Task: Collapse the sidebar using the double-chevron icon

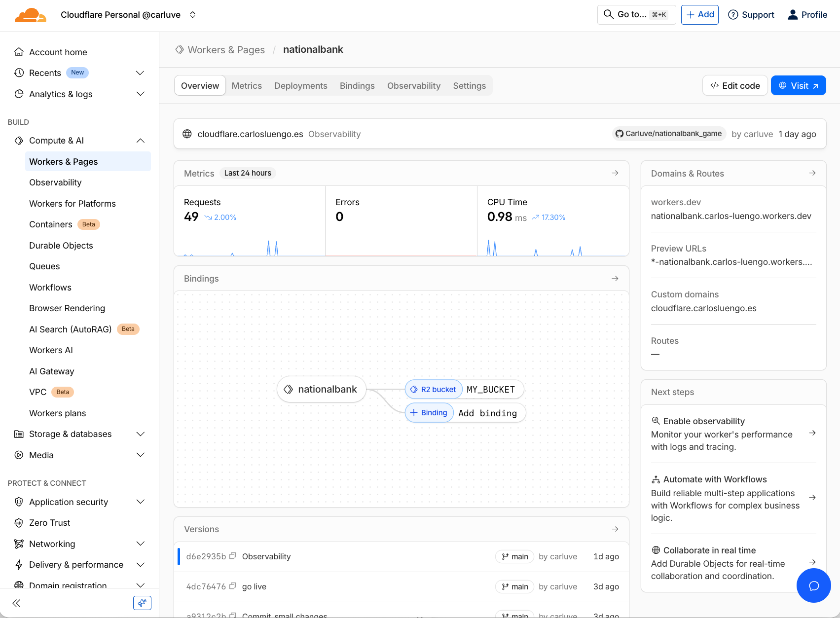Action: (16, 603)
